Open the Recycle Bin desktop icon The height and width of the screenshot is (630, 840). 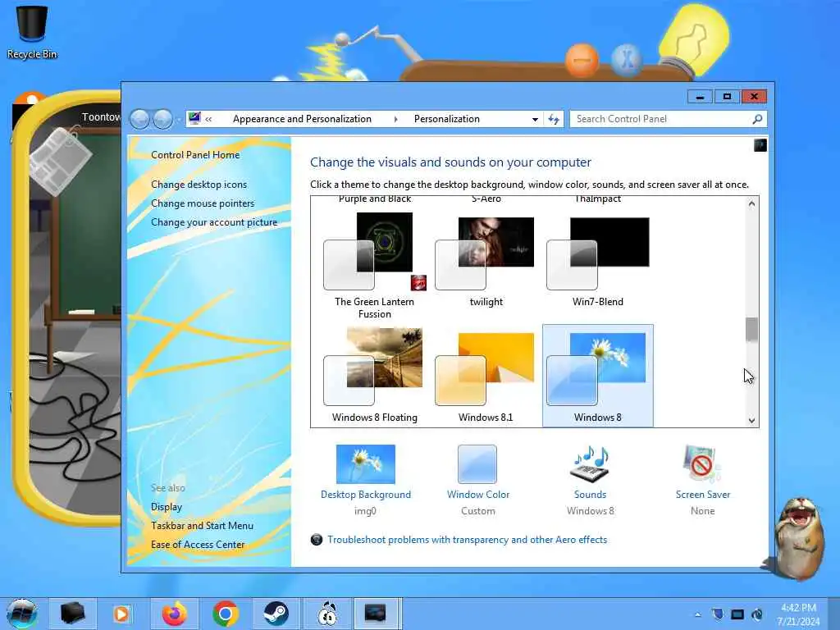coord(32,33)
